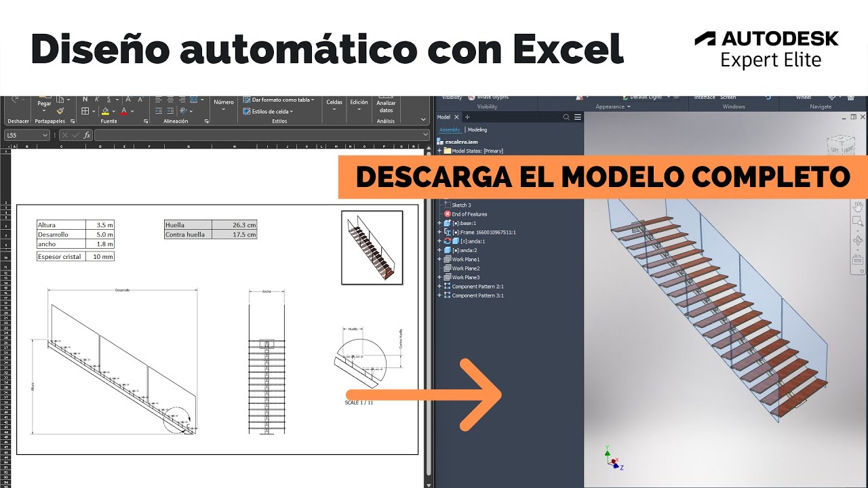Toggle align left in Alineación group
868x488 pixels.
(x=159, y=100)
